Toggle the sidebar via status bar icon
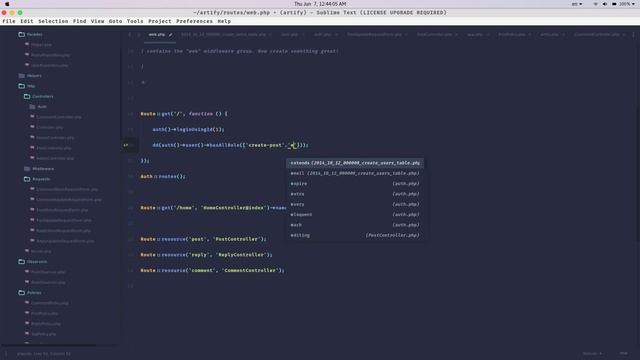The image size is (640, 360). [6, 353]
